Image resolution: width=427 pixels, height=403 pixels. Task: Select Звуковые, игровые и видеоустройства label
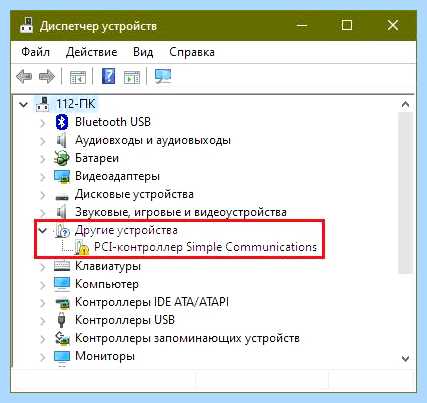[x=181, y=212]
